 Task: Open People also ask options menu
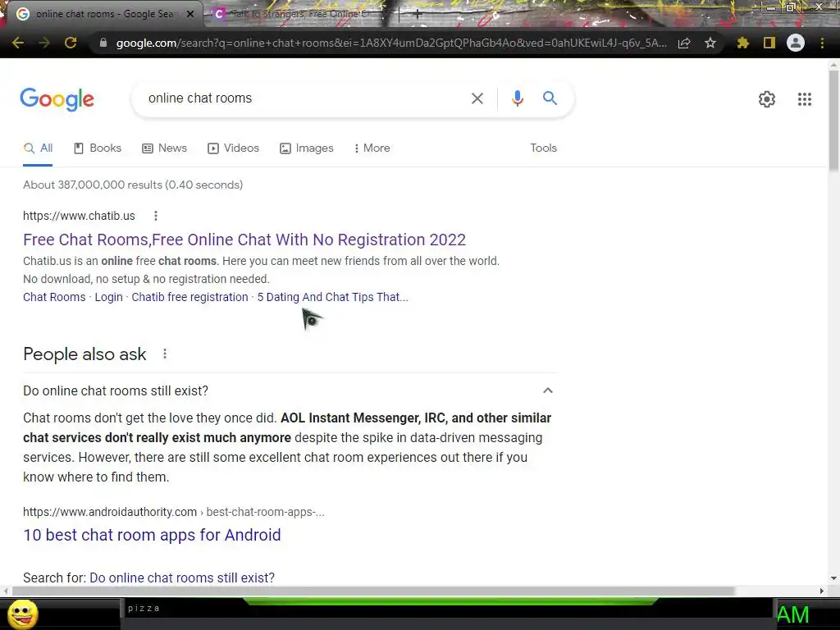tap(165, 354)
